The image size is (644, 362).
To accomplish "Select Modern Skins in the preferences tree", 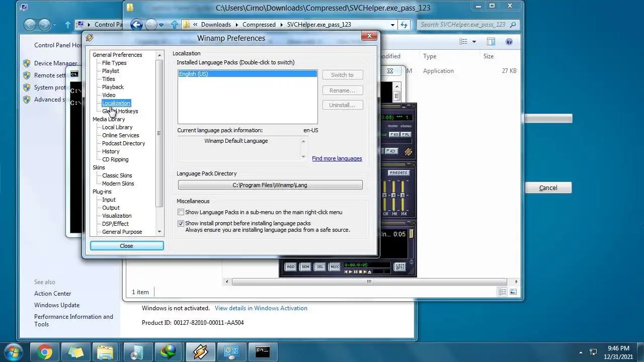I will (x=118, y=184).
